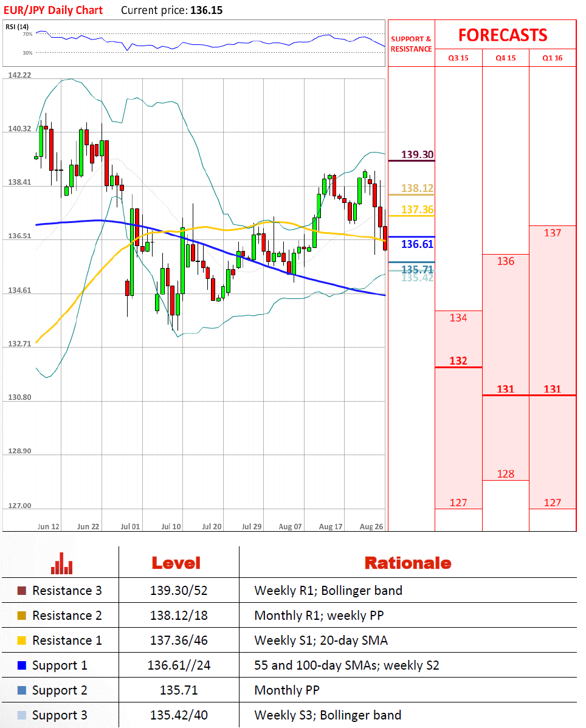Click the Resistance 3 maroon color square
The height and width of the screenshot is (728, 586).
pyautogui.click(x=22, y=591)
